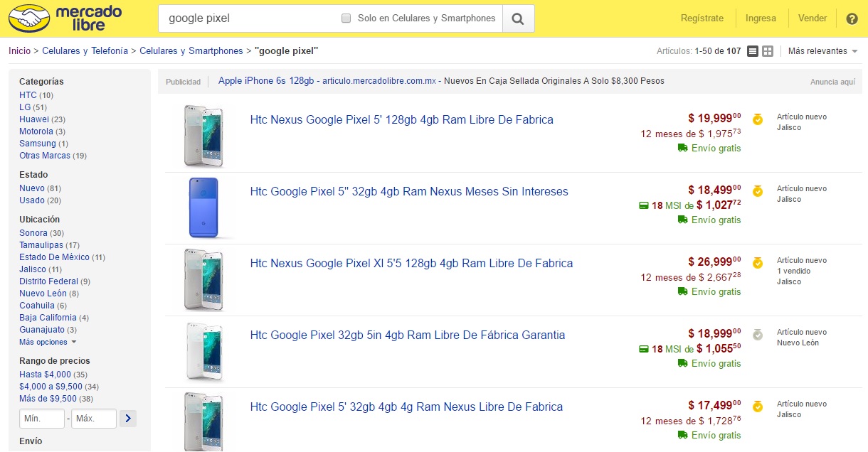The image size is (868, 452).
Task: Click Vender in the header
Action: tap(813, 18)
